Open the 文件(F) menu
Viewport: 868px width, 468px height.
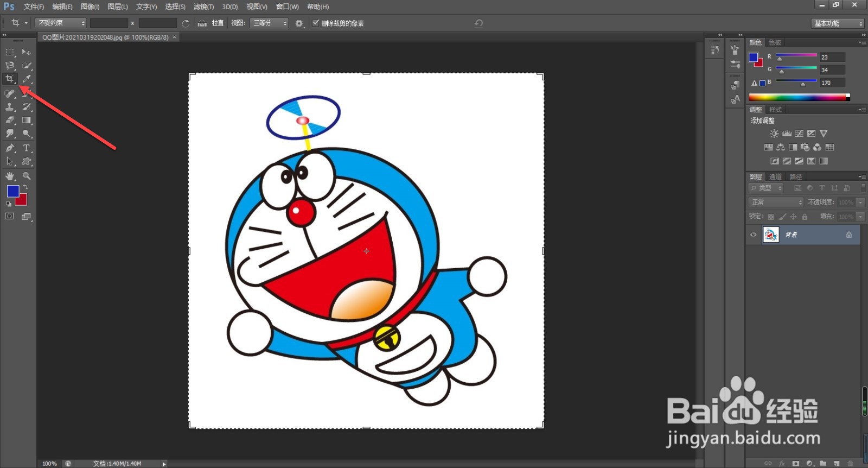[34, 7]
